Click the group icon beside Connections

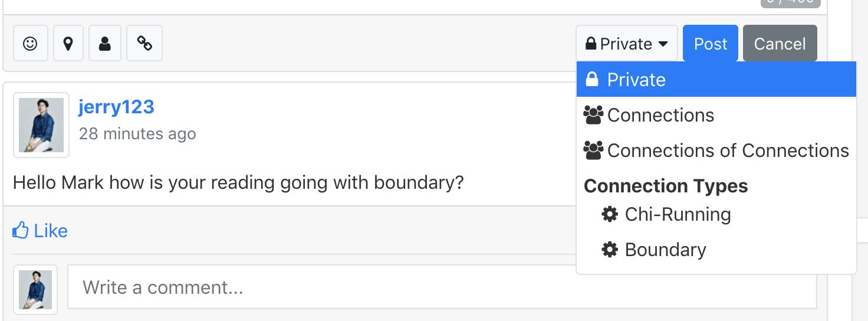pyautogui.click(x=593, y=115)
